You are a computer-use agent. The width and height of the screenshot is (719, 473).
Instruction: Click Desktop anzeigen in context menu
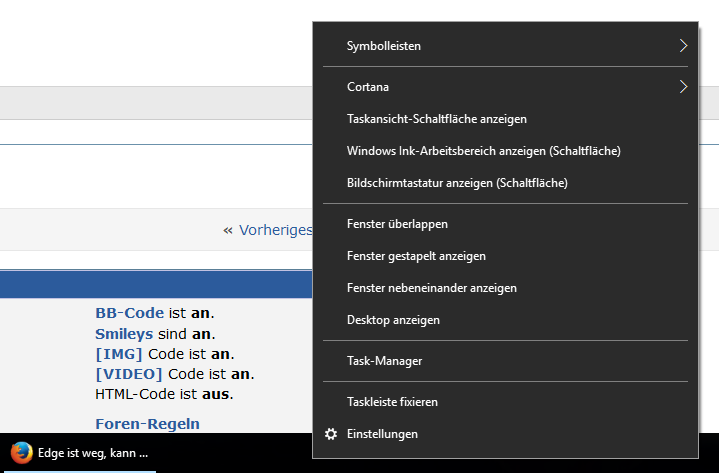393,320
